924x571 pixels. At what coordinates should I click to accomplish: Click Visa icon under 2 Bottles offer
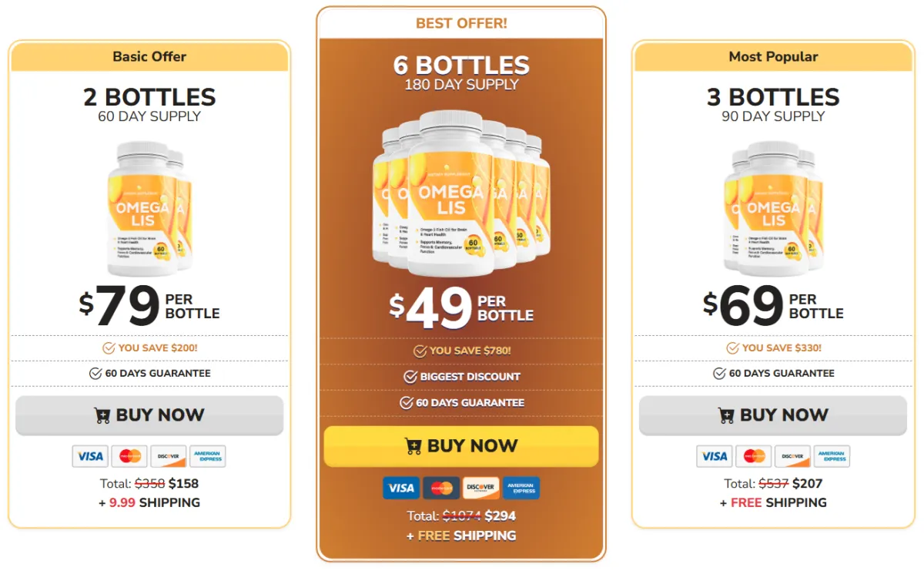[x=90, y=456]
